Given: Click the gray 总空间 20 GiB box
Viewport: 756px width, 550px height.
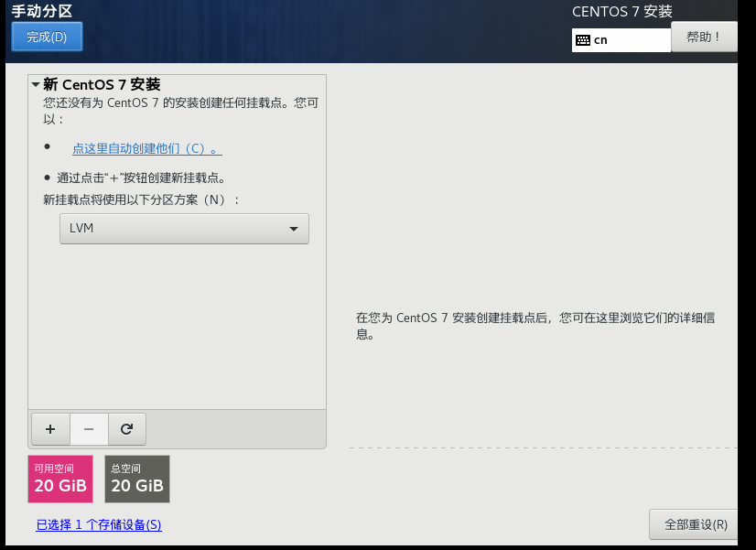Looking at the screenshot, I should pos(137,480).
